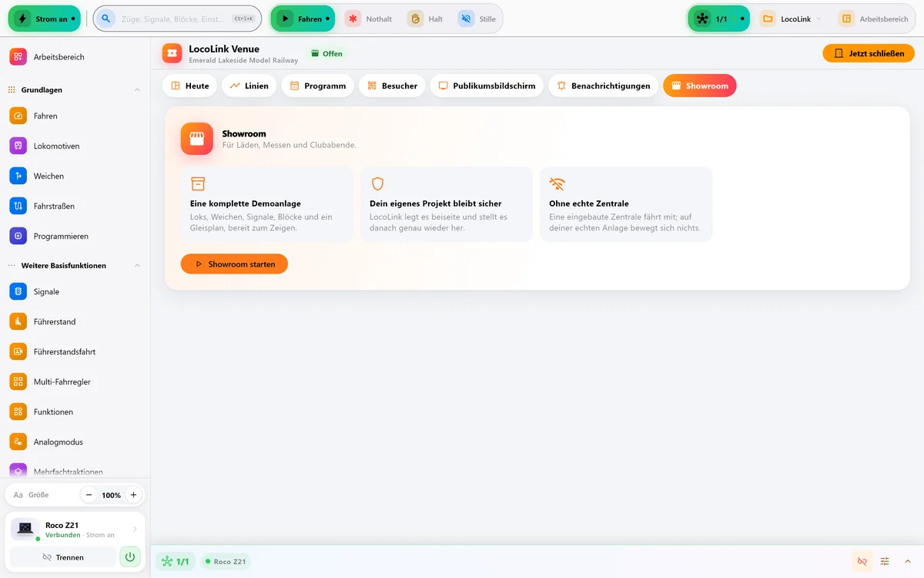This screenshot has height=578, width=924.
Task: Select Analogmodus in the sidebar
Action: [x=75, y=442]
